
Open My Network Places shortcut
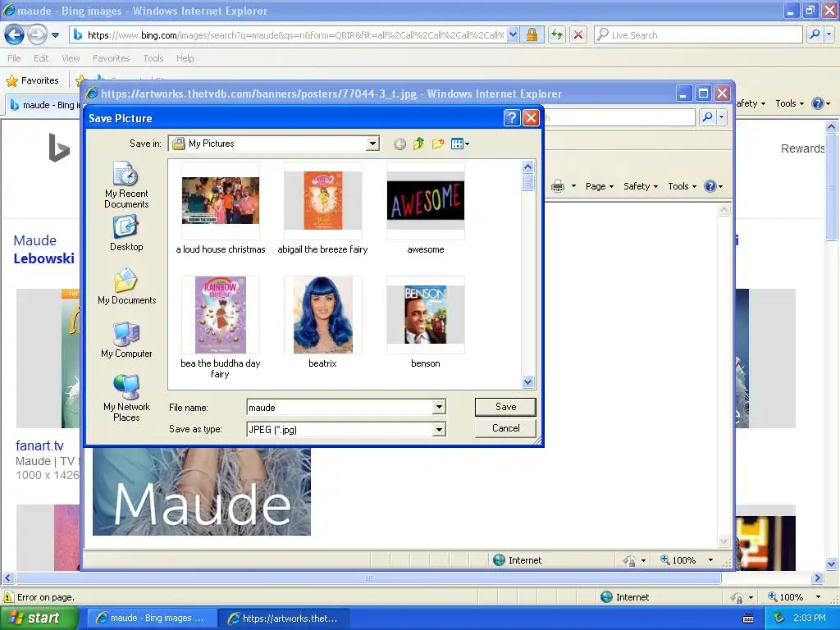point(126,398)
